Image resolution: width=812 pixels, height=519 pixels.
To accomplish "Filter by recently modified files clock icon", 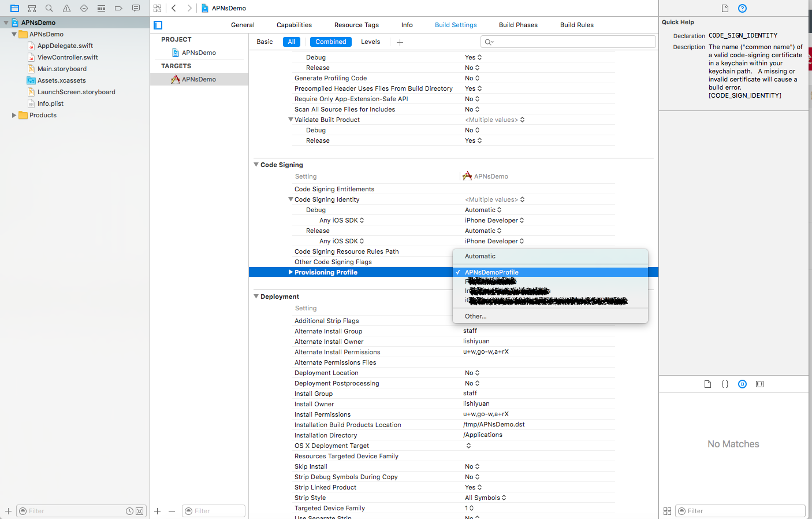I will pyautogui.click(x=129, y=511).
